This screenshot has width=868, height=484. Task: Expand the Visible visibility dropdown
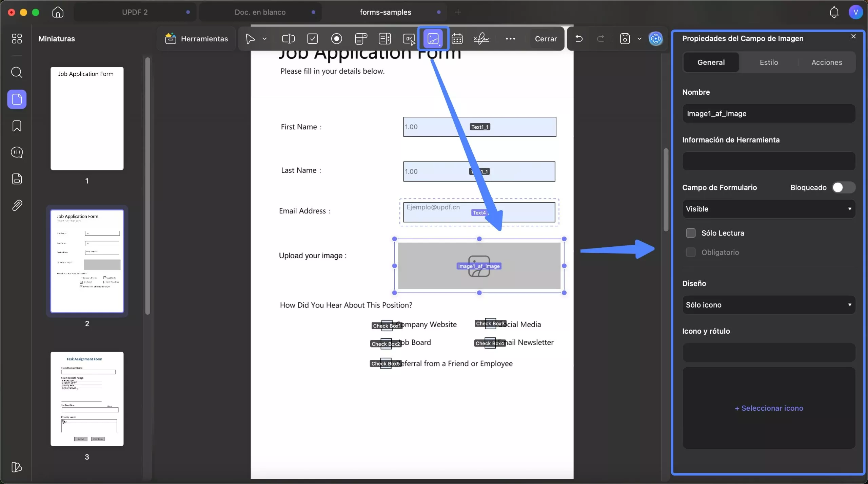pos(769,209)
